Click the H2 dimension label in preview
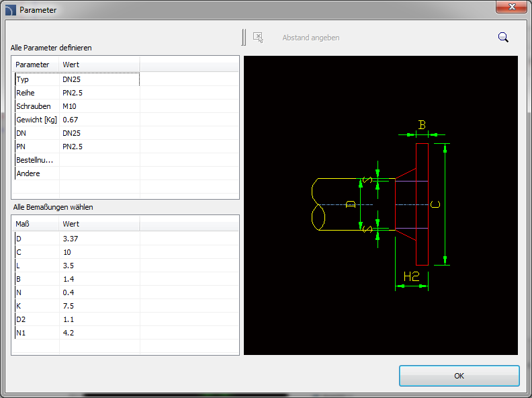This screenshot has width=532, height=398. pyautogui.click(x=411, y=276)
